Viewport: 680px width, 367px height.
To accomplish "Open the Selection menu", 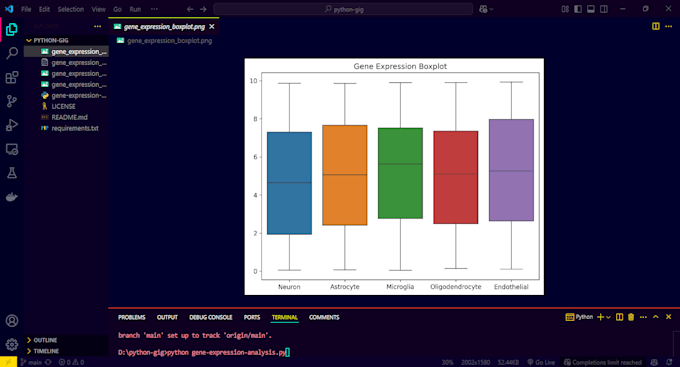I will [71, 9].
